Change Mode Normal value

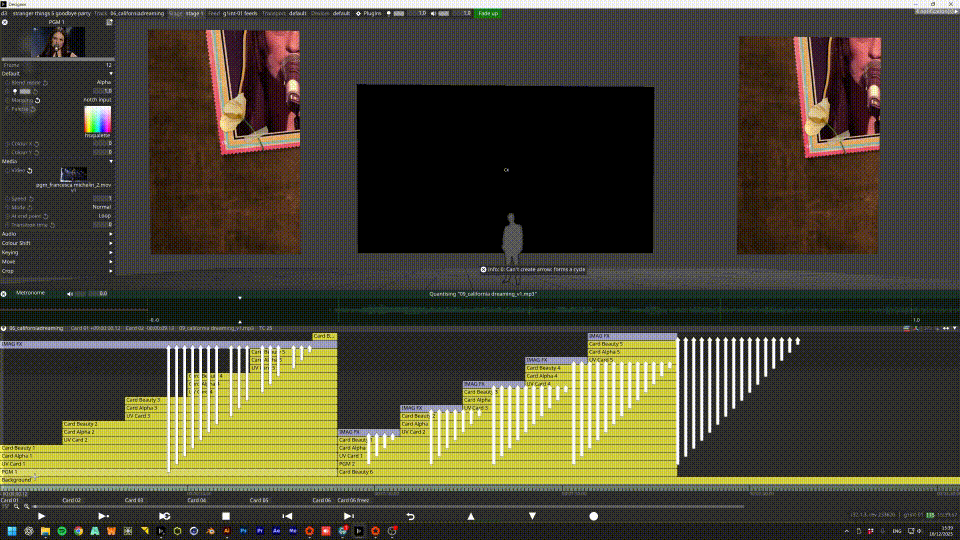[x=102, y=207]
